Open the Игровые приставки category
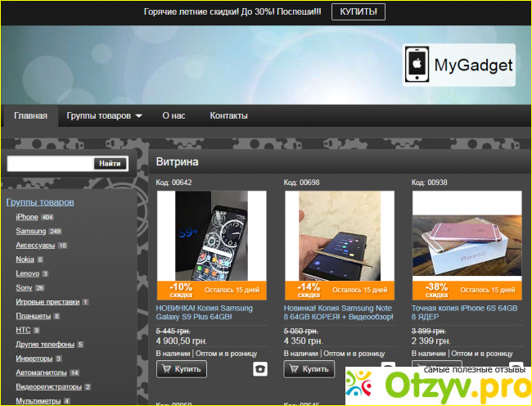 pyautogui.click(x=47, y=302)
